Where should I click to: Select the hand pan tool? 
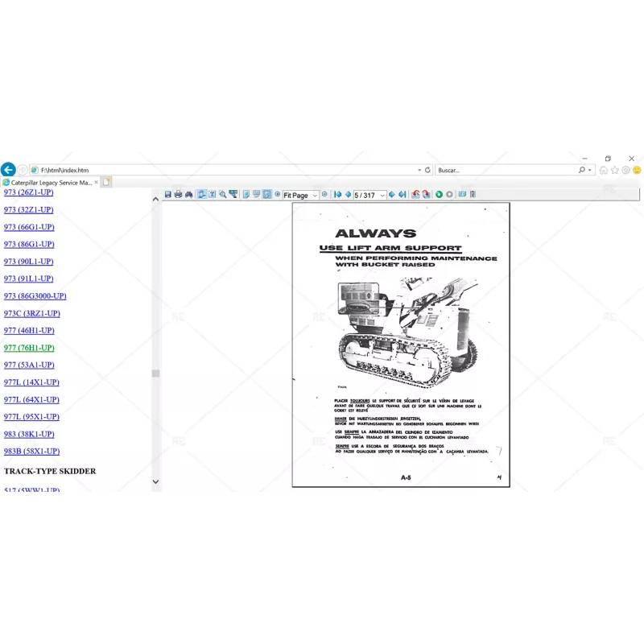tap(202, 195)
